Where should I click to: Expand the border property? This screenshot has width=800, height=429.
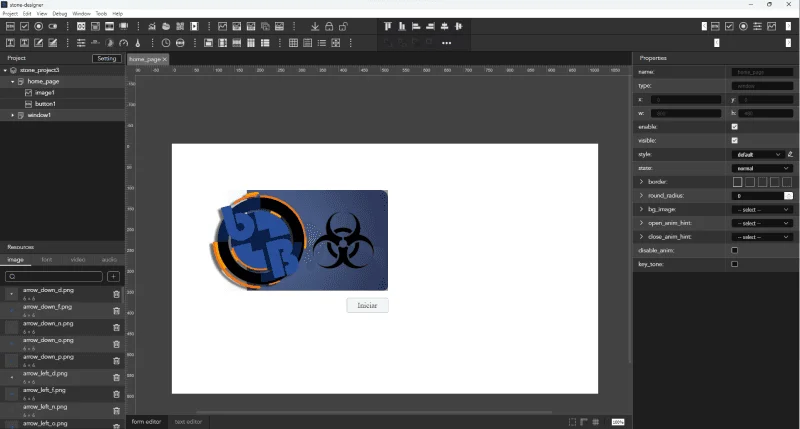click(641, 182)
